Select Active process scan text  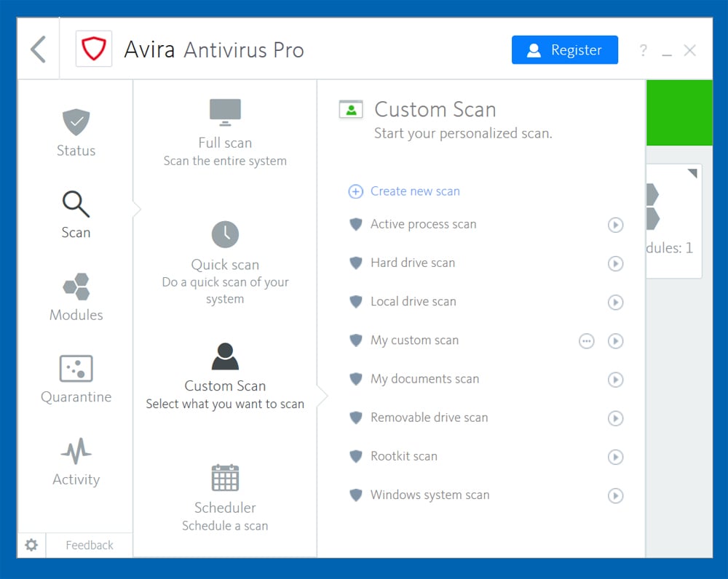(x=424, y=225)
